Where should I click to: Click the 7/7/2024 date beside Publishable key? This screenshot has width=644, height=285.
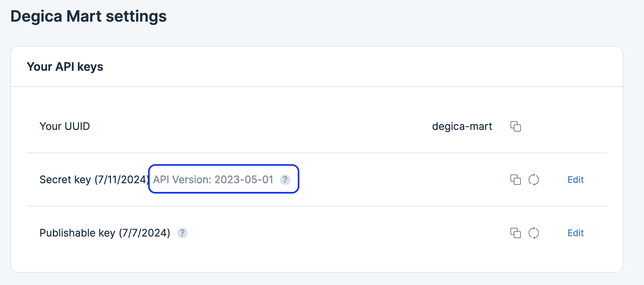(145, 233)
